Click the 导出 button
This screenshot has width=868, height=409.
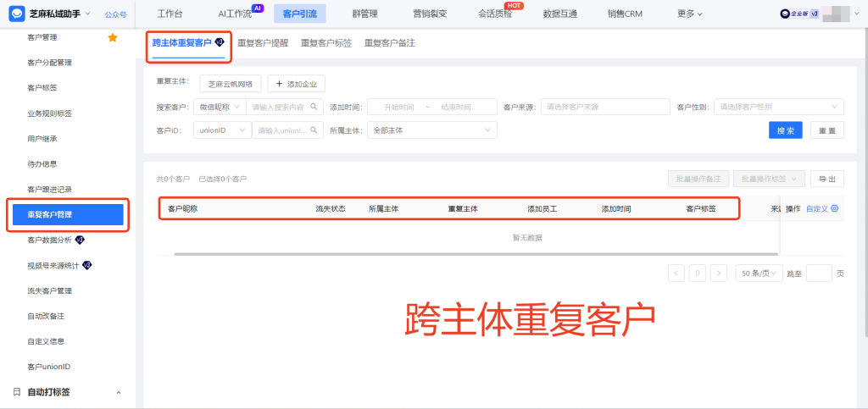click(827, 179)
